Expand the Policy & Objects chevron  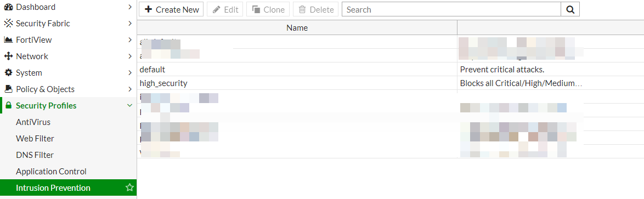(x=130, y=89)
